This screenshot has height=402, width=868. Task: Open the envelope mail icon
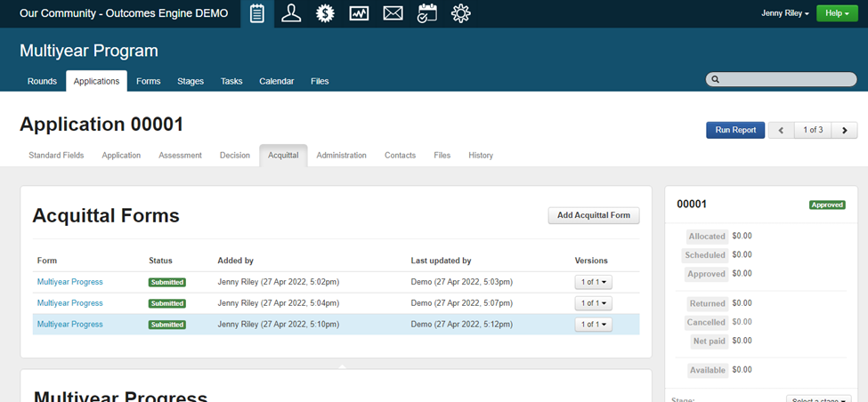[393, 13]
